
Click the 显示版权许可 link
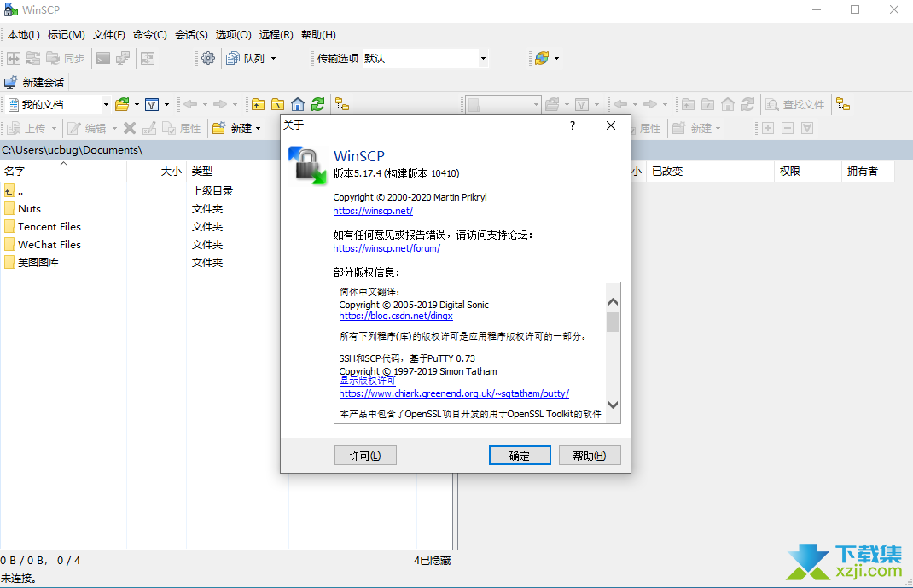pos(368,381)
